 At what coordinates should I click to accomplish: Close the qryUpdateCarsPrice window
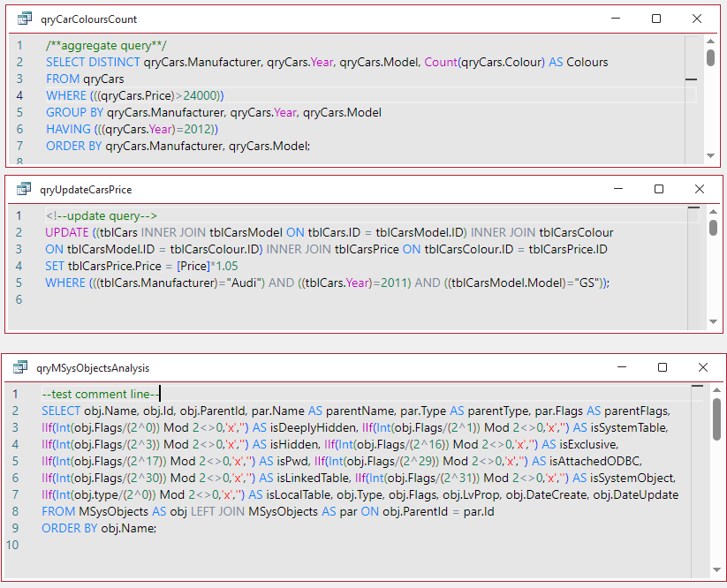click(700, 189)
